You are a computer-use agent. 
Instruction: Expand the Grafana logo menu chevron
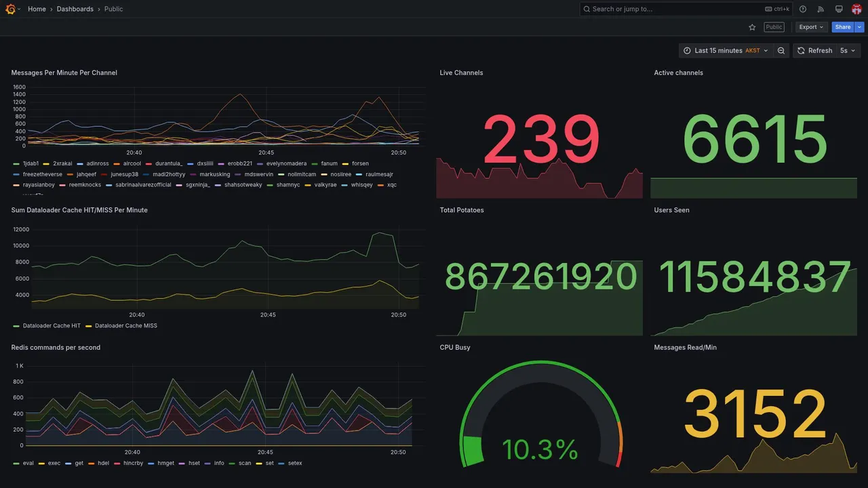coord(19,9)
